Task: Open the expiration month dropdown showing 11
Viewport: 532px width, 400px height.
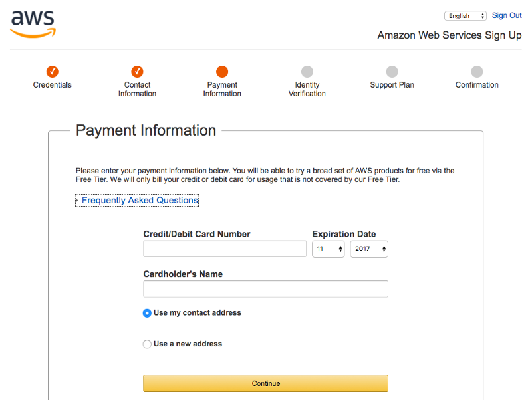Action: click(x=328, y=249)
